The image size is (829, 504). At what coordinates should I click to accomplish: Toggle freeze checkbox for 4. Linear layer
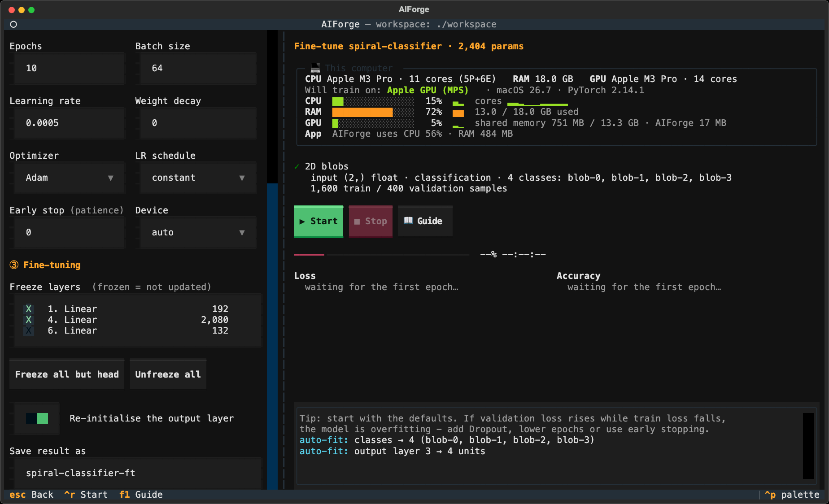(x=29, y=320)
